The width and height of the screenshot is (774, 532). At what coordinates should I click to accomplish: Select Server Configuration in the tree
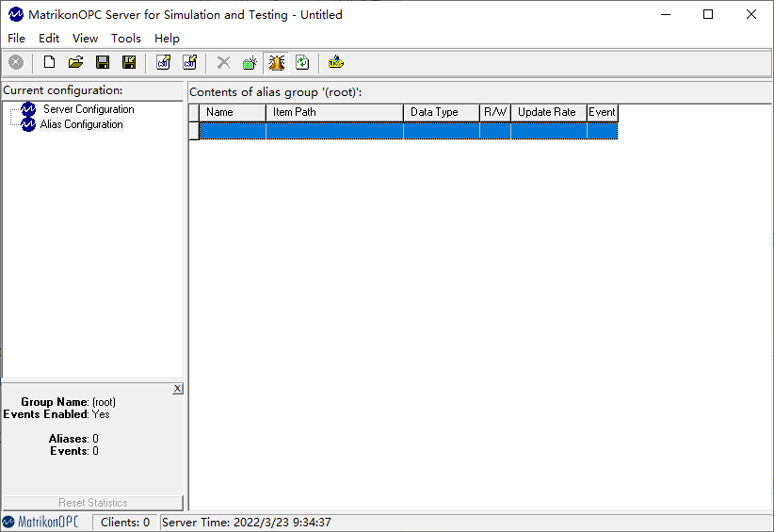point(89,109)
